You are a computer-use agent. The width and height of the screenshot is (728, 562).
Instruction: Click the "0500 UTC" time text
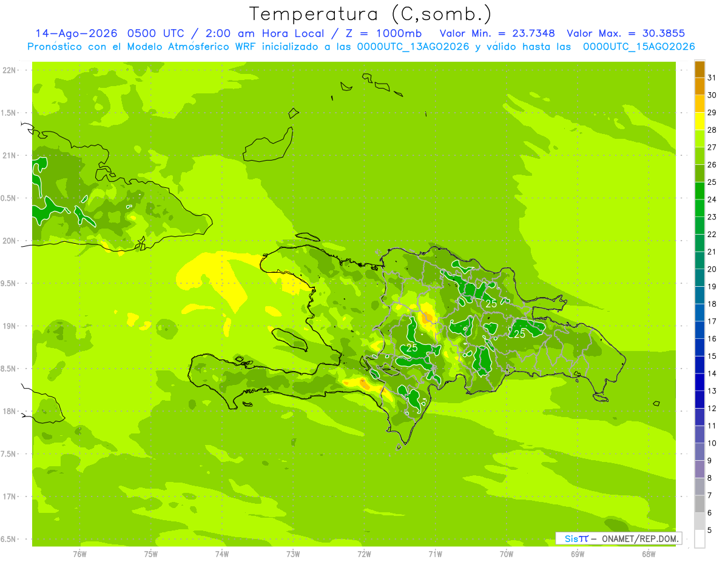point(157,33)
